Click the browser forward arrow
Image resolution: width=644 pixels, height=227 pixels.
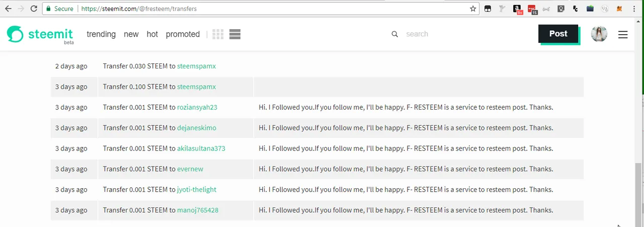coord(21,9)
